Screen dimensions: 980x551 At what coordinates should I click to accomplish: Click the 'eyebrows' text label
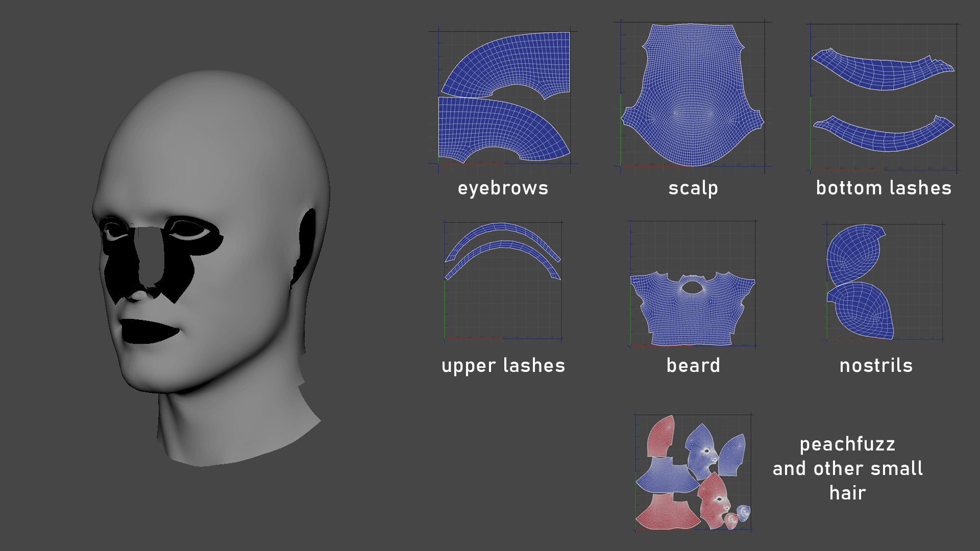(x=503, y=188)
